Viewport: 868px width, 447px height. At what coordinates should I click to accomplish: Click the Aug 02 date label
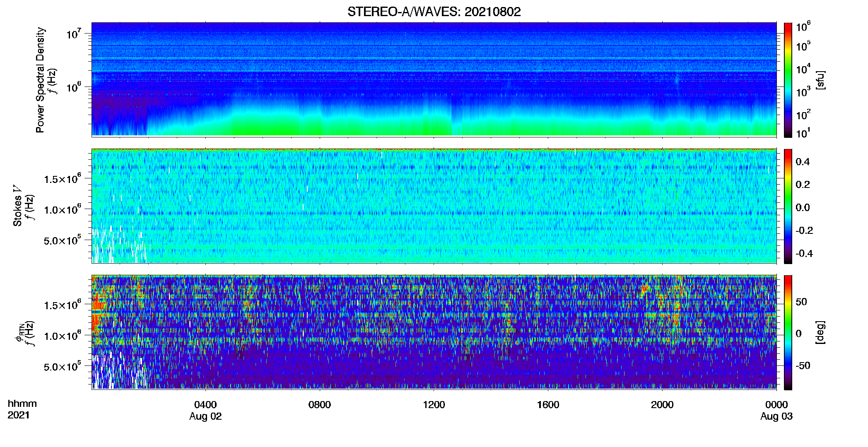[x=205, y=416]
